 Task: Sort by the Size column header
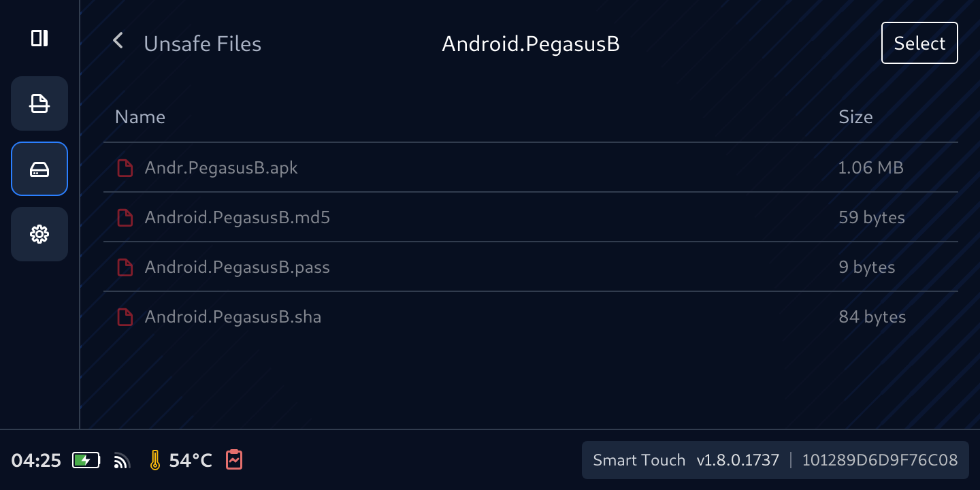click(855, 117)
